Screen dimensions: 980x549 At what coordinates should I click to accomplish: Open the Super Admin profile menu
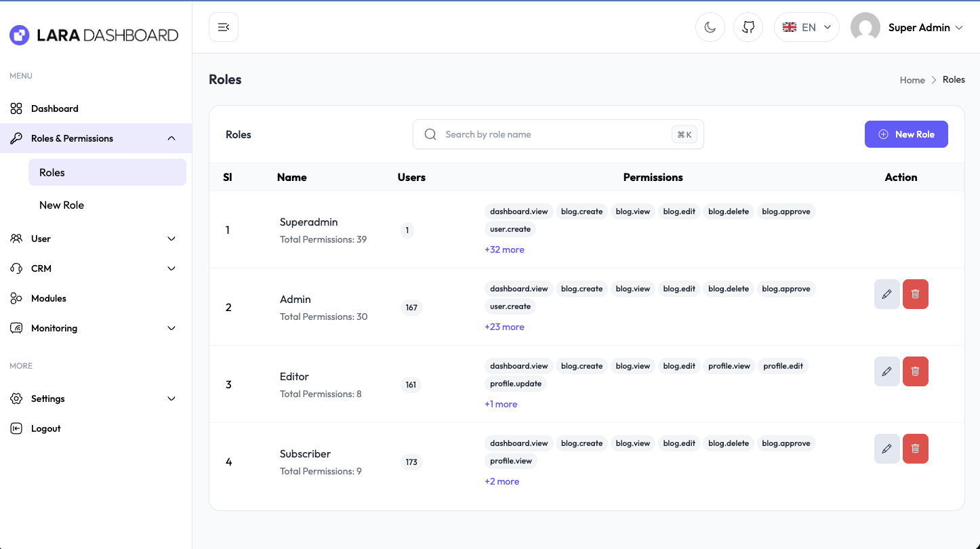(x=907, y=27)
